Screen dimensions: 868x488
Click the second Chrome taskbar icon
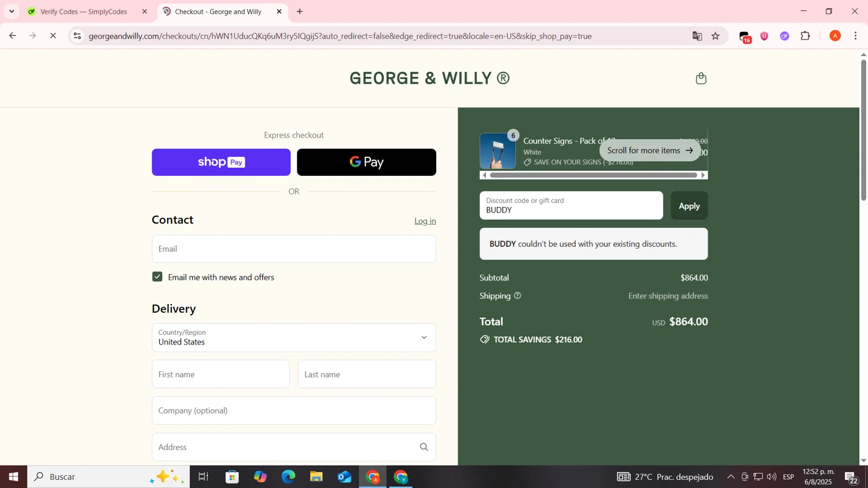401,477
